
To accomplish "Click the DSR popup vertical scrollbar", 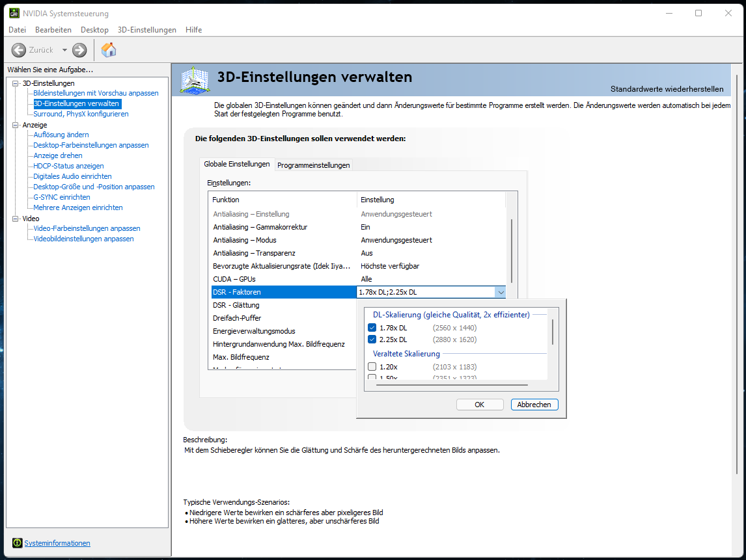I will point(553,332).
